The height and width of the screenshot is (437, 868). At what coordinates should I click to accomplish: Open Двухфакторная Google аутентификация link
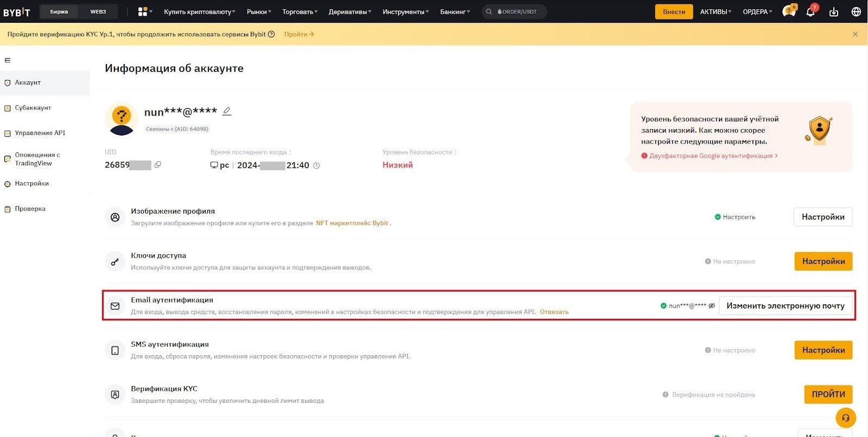tap(710, 156)
